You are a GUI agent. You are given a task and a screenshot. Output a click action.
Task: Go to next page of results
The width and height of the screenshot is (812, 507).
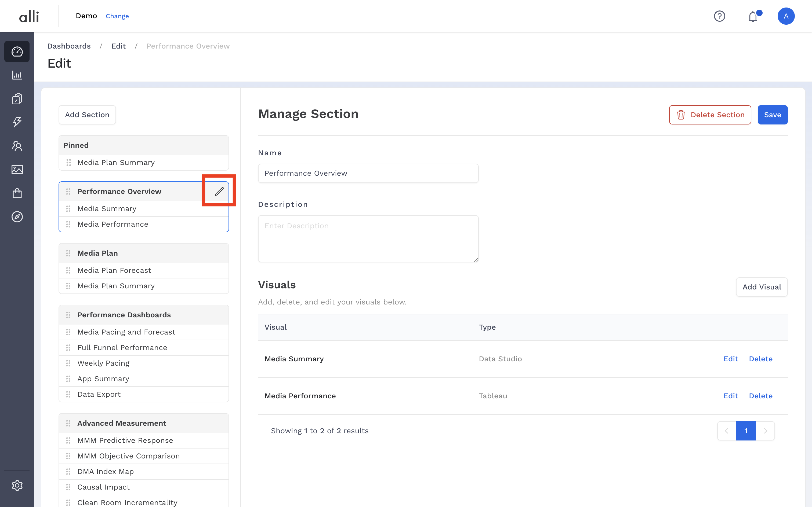click(x=765, y=431)
